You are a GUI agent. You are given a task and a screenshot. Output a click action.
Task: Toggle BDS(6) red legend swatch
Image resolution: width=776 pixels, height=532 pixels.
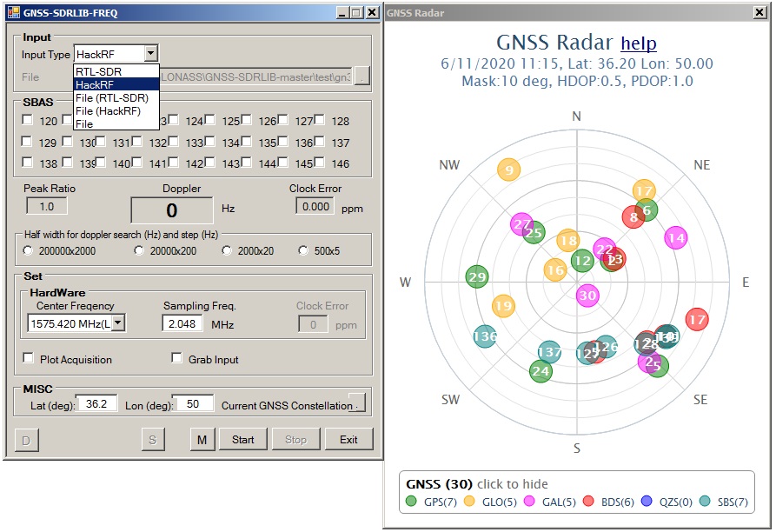click(588, 501)
